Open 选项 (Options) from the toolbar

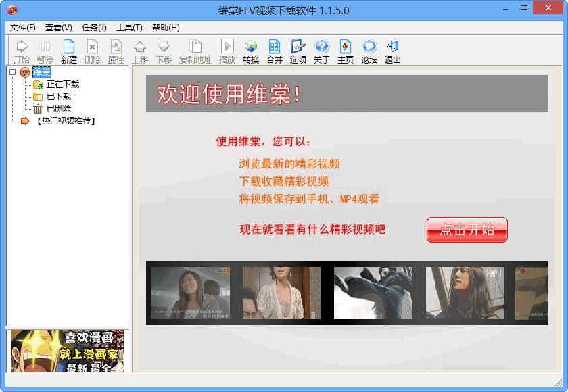pos(298,51)
